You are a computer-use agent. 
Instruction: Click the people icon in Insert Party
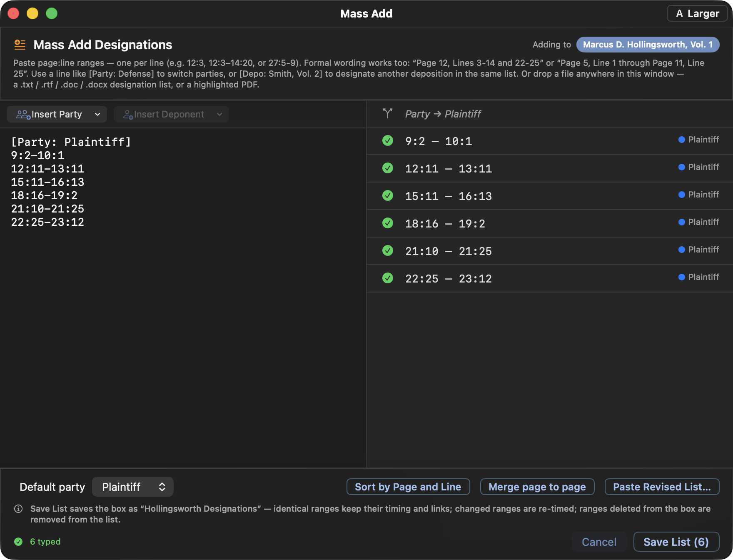(x=23, y=115)
